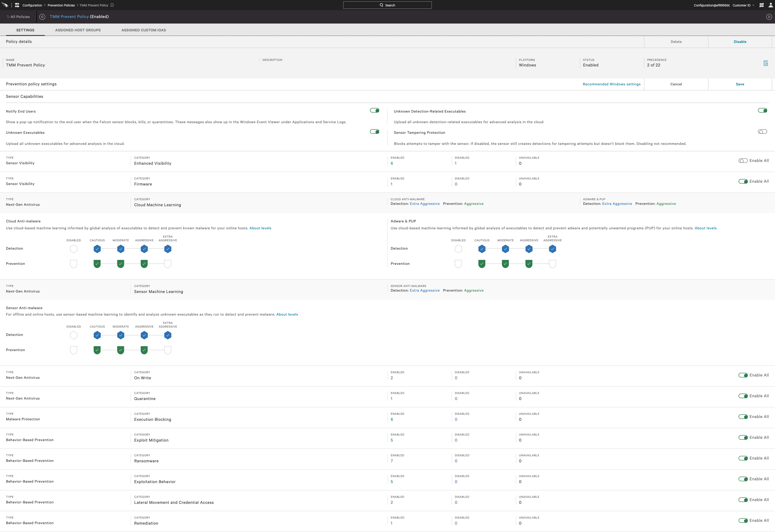Go to the previous policy arrow
The width and height of the screenshot is (775, 532).
click(42, 17)
